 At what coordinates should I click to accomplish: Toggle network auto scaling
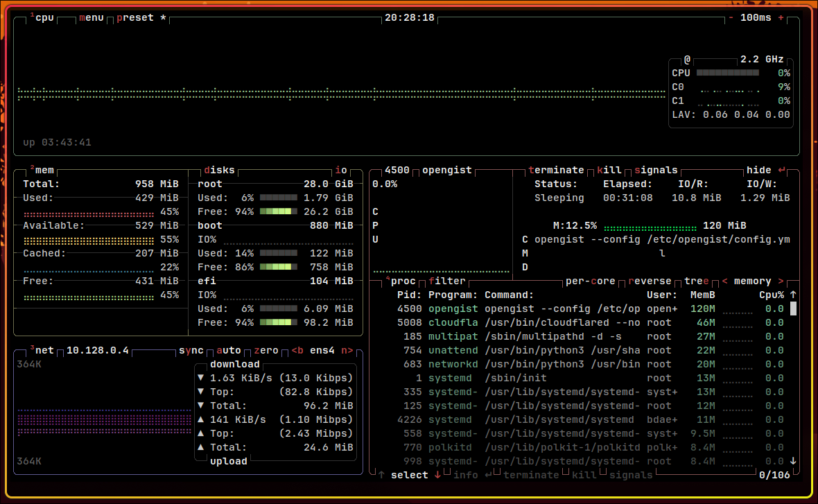pyautogui.click(x=229, y=350)
